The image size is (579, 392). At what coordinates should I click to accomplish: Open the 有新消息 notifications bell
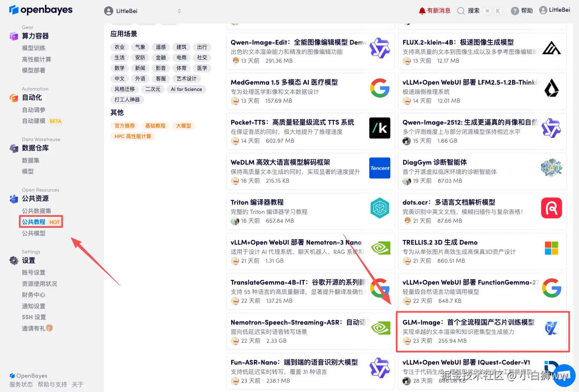point(434,11)
